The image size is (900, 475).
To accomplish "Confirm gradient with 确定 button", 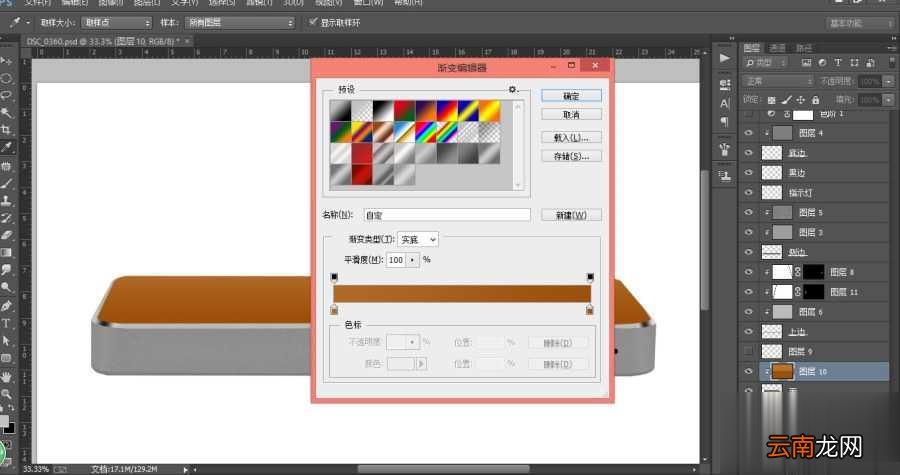I will tap(571, 96).
